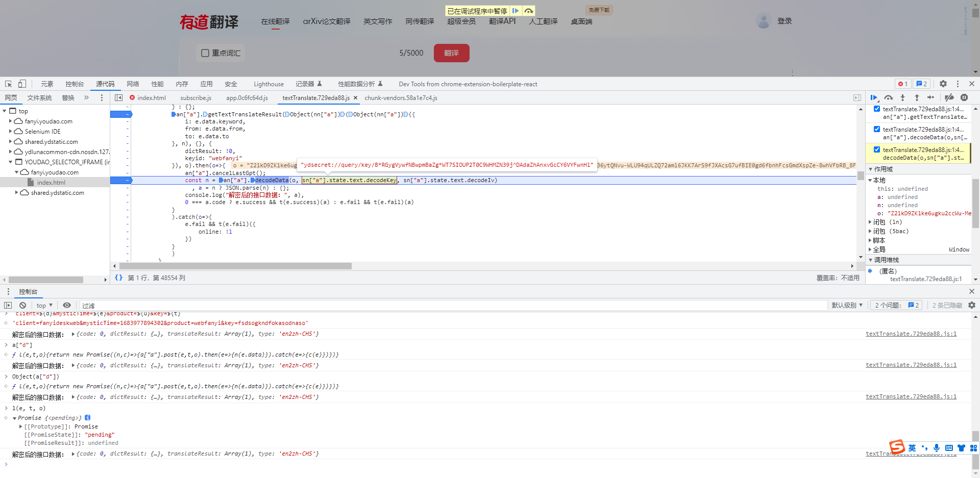The image size is (980, 478).
Task: Toggle gutter breakpoint on decodeData line
Action: pos(121,180)
